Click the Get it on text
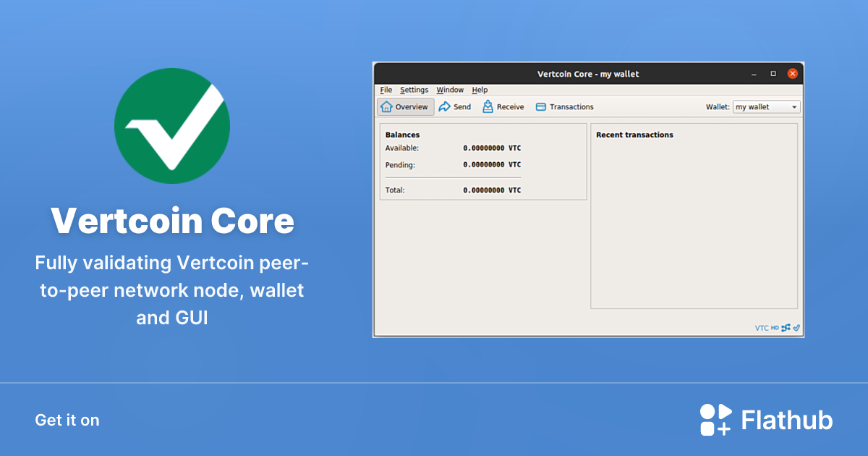The height and width of the screenshot is (456, 868). point(67,420)
